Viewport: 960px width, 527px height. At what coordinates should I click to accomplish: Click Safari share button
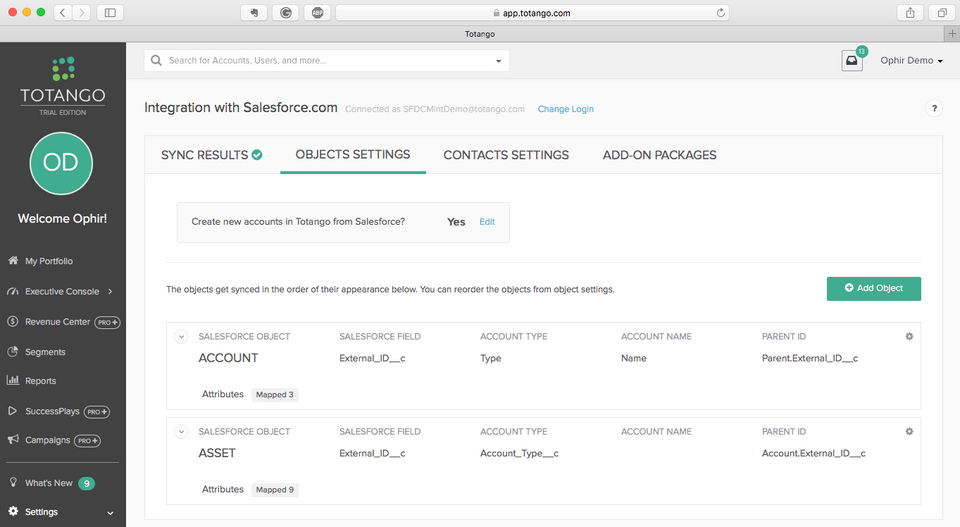(910, 12)
